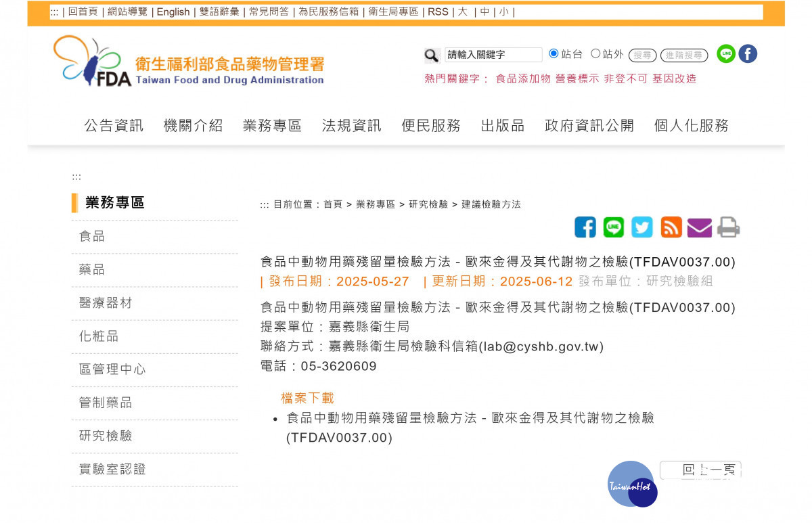Open the RSS link in top bar
This screenshot has width=812, height=523.
pos(438,12)
